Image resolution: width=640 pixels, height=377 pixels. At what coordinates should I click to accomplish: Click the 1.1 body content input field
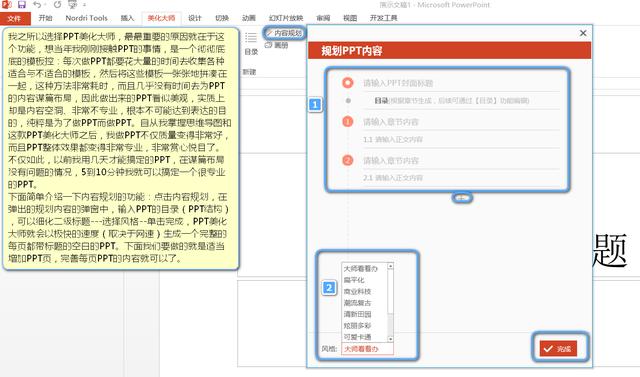click(x=461, y=140)
